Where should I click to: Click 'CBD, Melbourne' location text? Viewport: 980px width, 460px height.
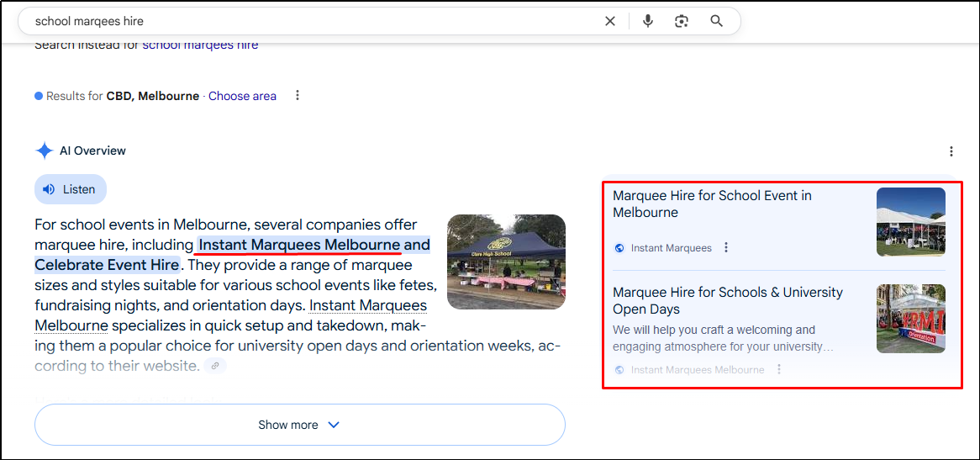click(153, 96)
